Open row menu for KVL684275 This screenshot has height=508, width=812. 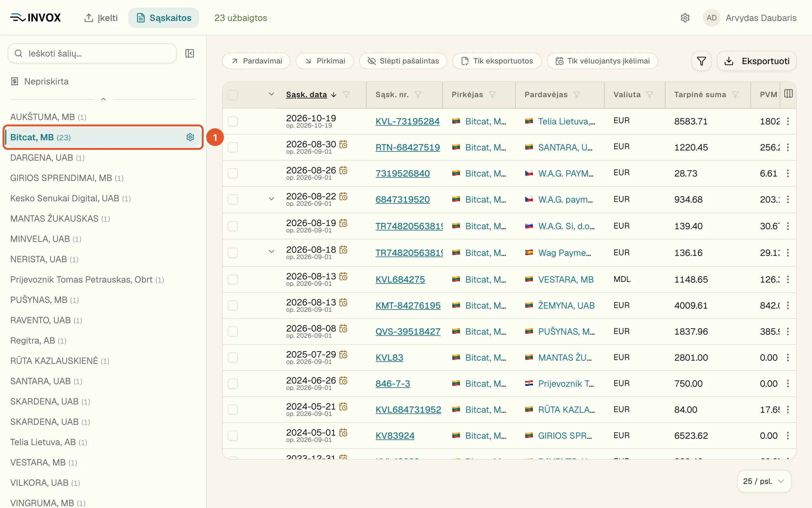pos(788,279)
